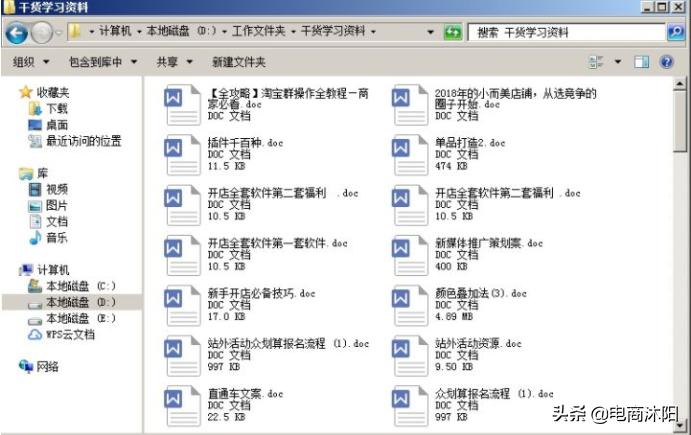Click 计算机 in the address breadcrumb
Image resolution: width=691 pixels, height=435 pixels.
pos(115,31)
